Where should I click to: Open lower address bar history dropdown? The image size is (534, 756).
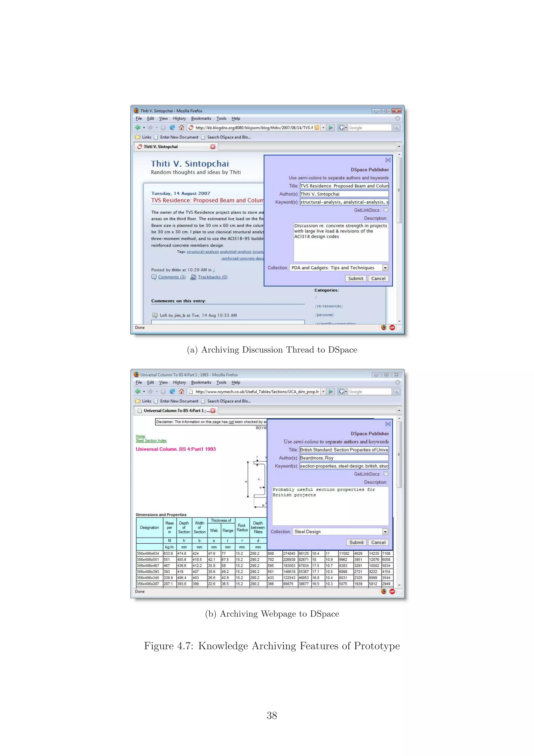[x=323, y=392]
